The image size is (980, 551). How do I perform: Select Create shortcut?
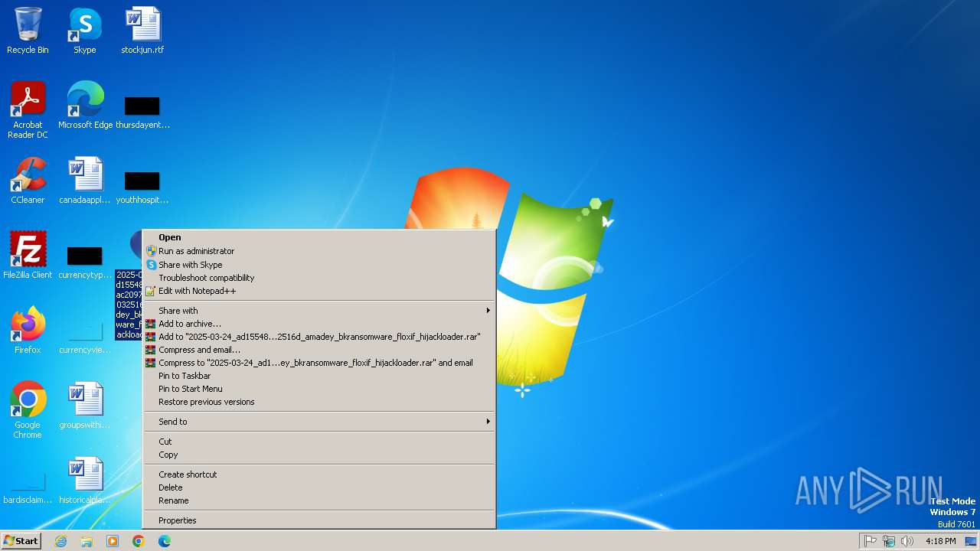tap(320, 474)
